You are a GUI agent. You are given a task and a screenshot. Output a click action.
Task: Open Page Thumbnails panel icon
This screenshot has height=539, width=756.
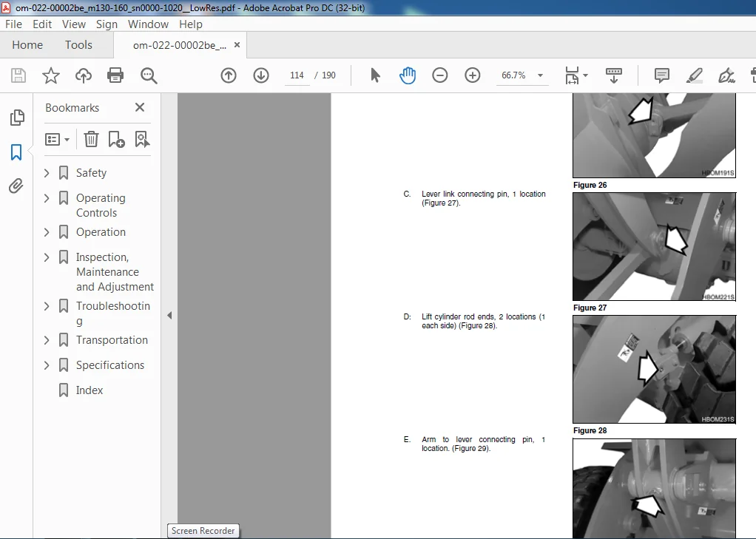(17, 118)
